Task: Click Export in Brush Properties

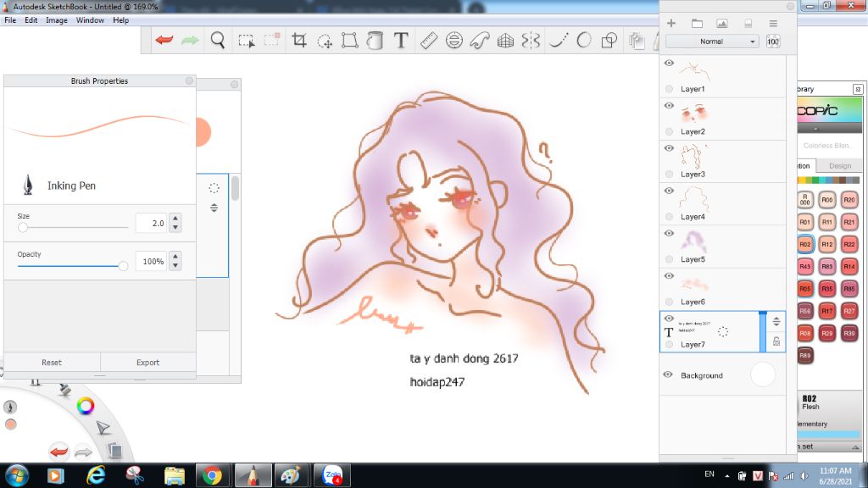Action: (x=147, y=363)
